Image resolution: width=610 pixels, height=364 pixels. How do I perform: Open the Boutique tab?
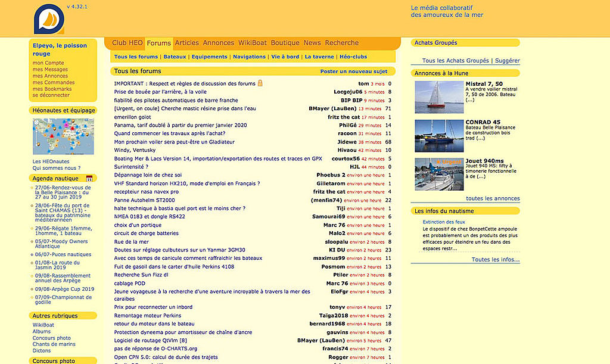pos(285,43)
